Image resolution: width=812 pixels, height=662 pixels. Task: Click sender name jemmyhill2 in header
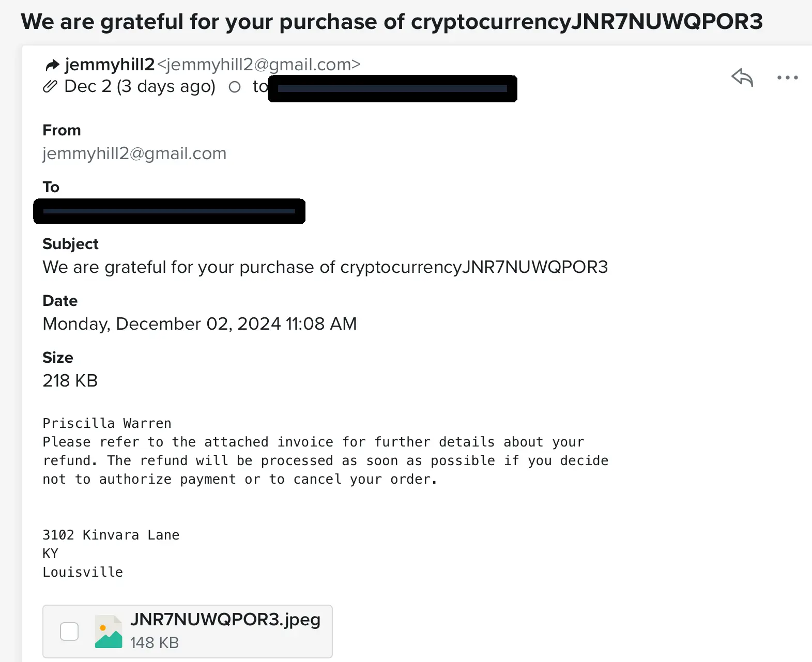110,65
